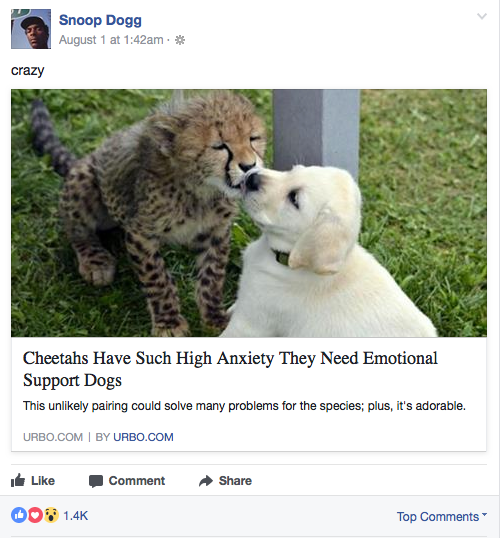Open the post options chevron menu
The width and height of the screenshot is (500, 538).
(482, 16)
